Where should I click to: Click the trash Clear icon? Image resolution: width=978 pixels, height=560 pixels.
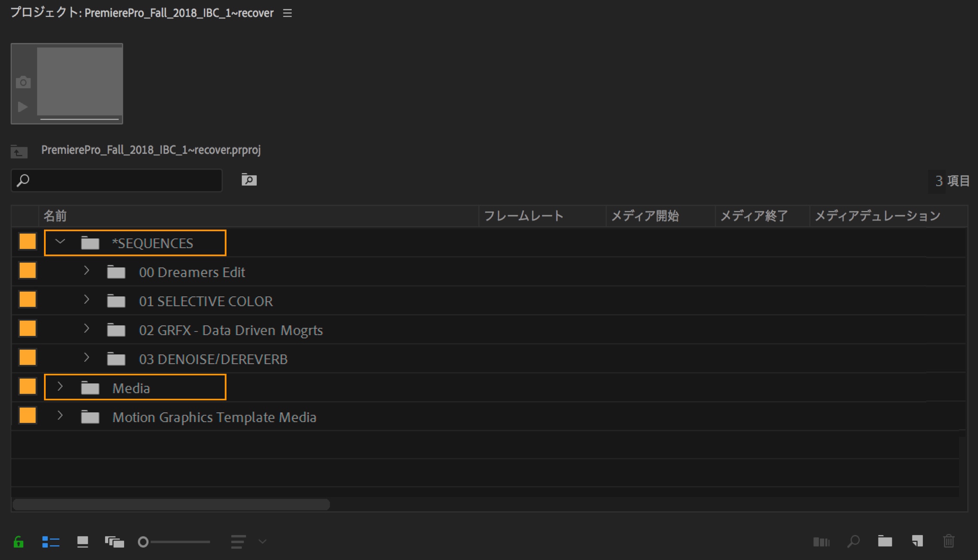click(x=949, y=541)
